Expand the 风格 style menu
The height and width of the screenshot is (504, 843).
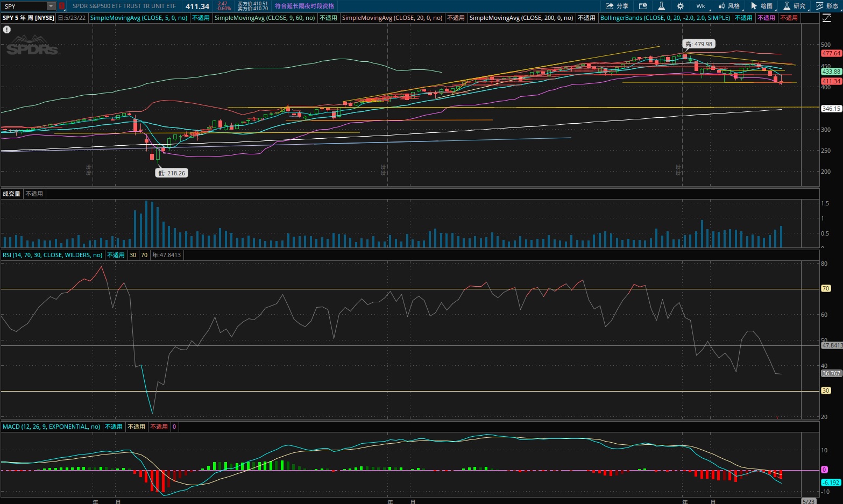click(729, 6)
